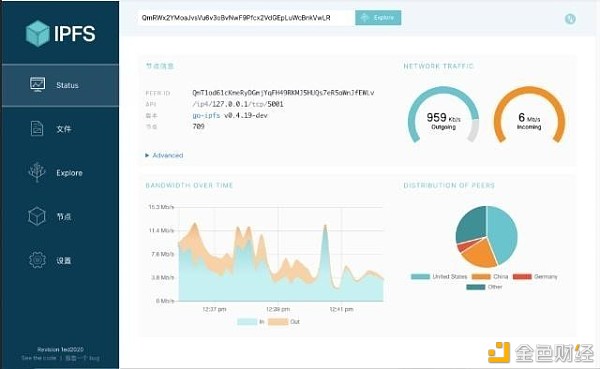
Task: Click the China orange pie slice
Action: click(481, 253)
